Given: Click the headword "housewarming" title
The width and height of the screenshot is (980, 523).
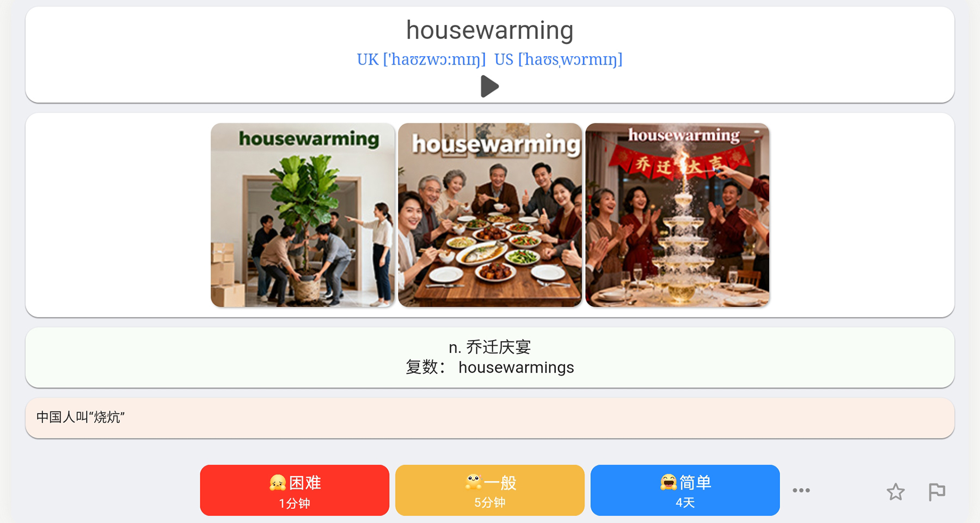Looking at the screenshot, I should pyautogui.click(x=490, y=30).
